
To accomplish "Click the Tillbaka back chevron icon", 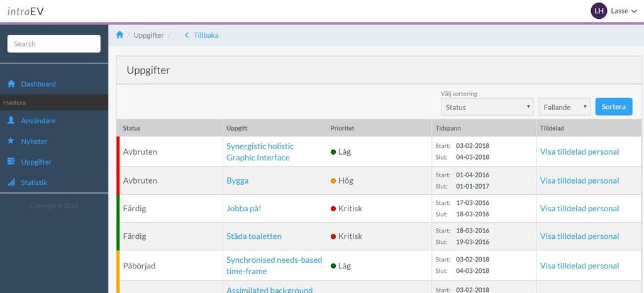I will coord(186,35).
